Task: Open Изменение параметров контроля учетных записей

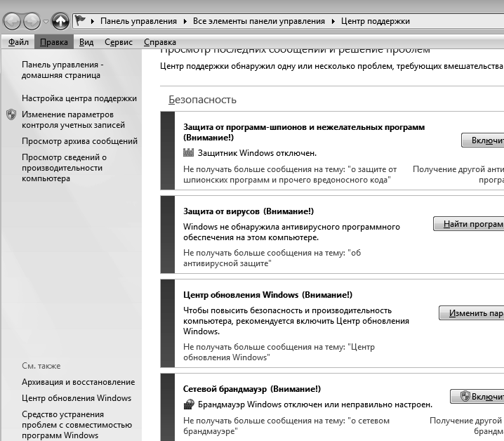Action: click(73, 119)
